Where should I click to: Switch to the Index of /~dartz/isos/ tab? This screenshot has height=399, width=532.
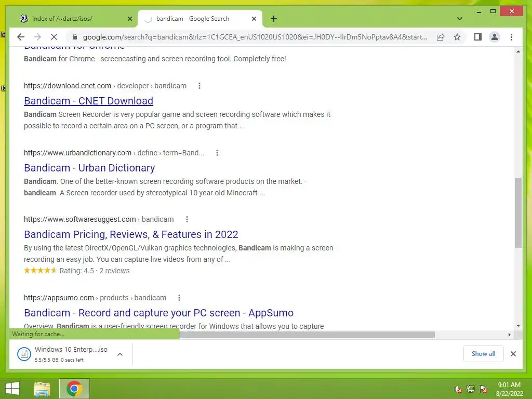[x=73, y=19]
